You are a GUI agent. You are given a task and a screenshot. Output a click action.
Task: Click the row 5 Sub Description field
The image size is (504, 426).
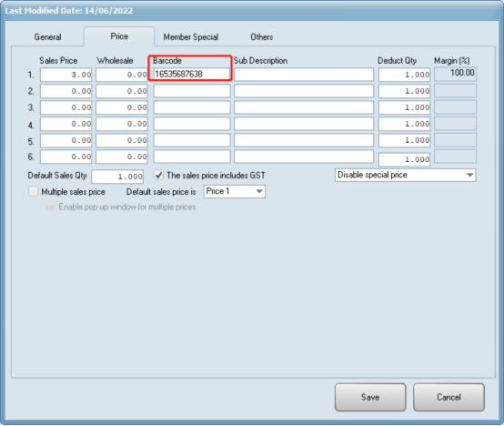[x=304, y=140]
